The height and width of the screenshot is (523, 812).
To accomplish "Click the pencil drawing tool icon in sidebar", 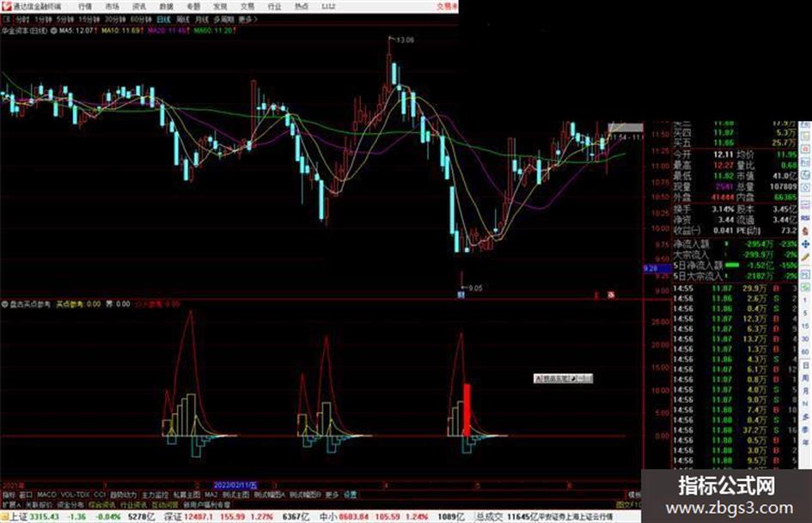I will pos(805,257).
